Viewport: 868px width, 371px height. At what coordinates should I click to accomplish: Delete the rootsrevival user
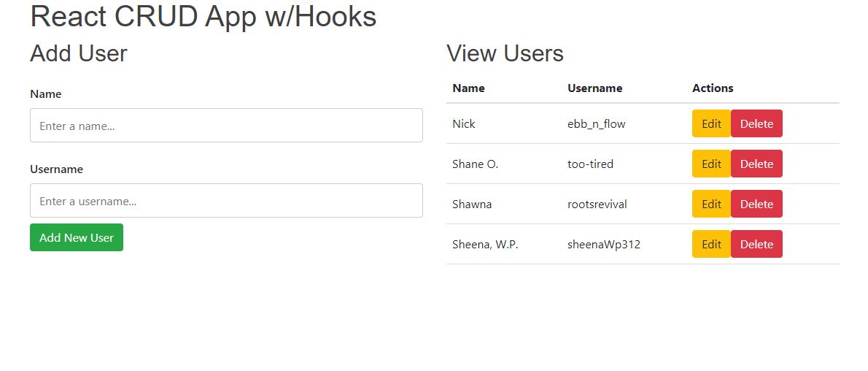coord(756,204)
